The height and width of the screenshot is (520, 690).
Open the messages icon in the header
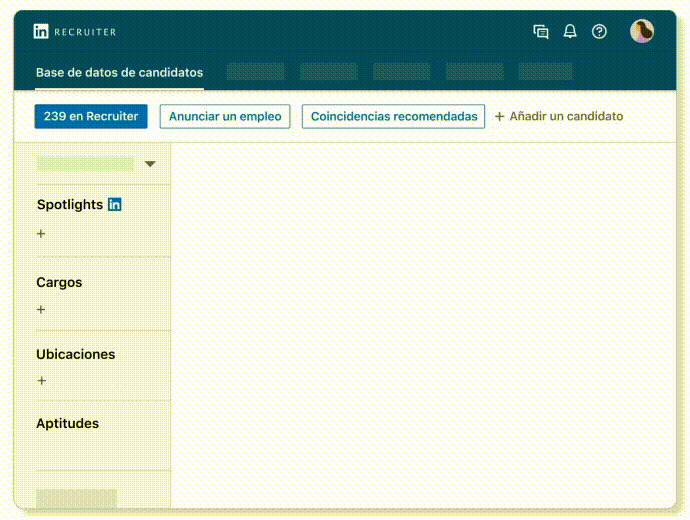(x=541, y=32)
